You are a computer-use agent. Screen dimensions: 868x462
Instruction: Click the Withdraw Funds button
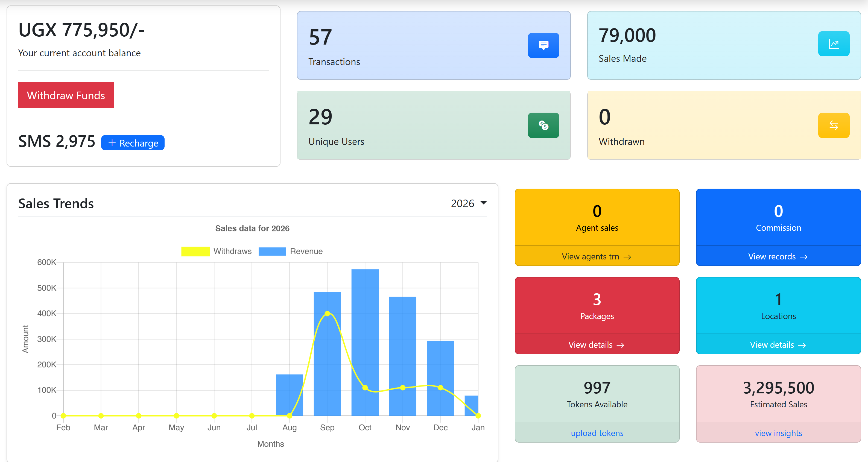click(66, 95)
